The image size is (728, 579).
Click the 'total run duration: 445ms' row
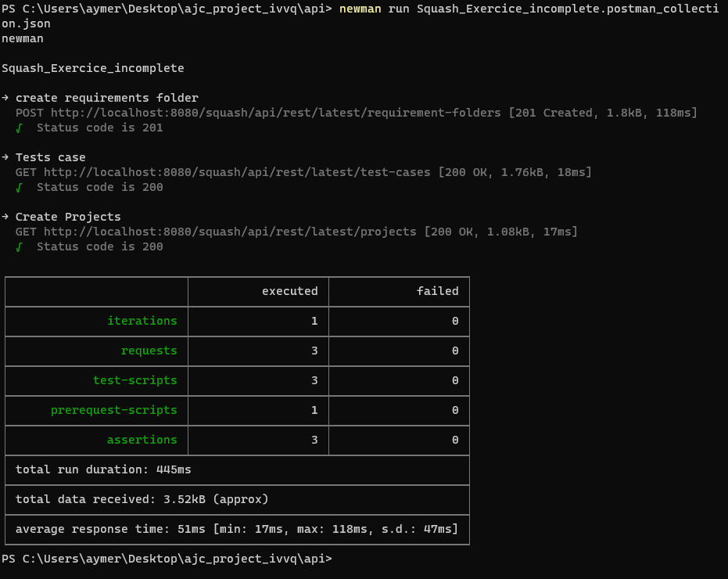(x=237, y=469)
